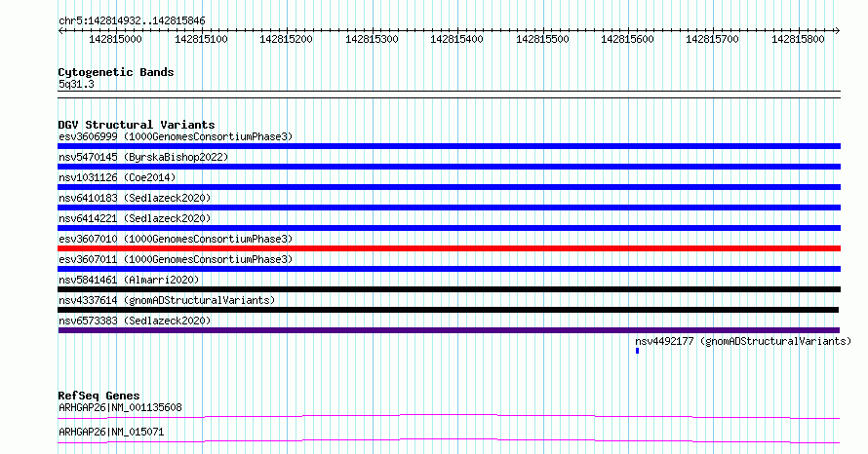
Task: Click ruler position 142815500
Action: tap(542, 39)
